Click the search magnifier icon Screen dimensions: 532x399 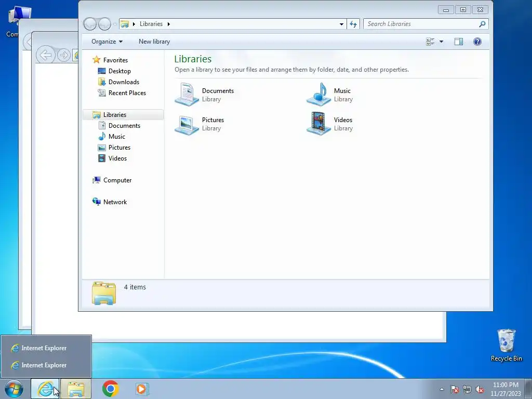point(482,24)
